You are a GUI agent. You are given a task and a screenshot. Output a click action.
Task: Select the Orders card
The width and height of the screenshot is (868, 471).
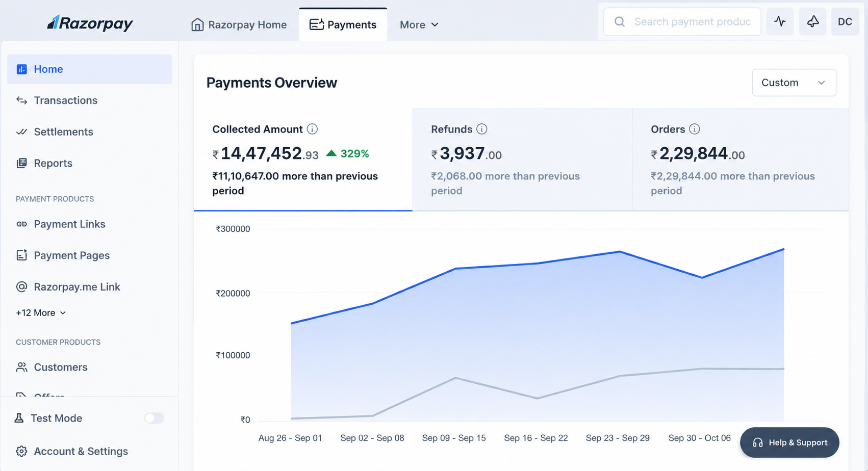click(x=741, y=159)
